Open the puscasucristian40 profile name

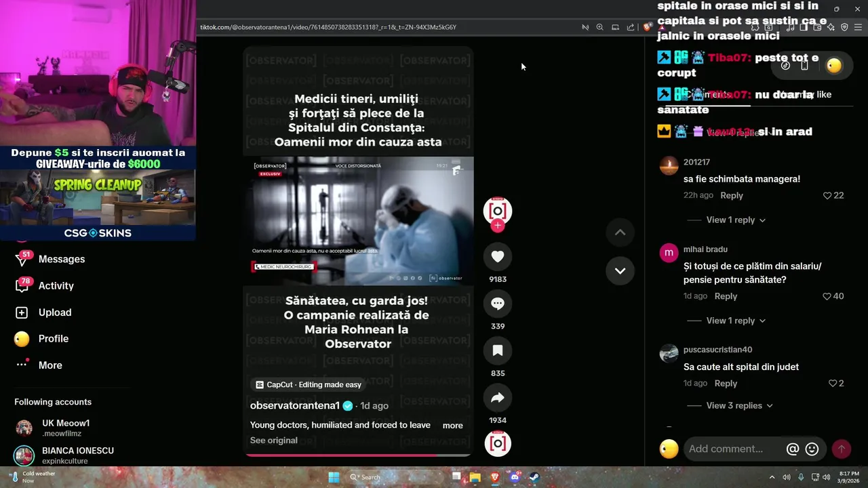click(x=717, y=350)
